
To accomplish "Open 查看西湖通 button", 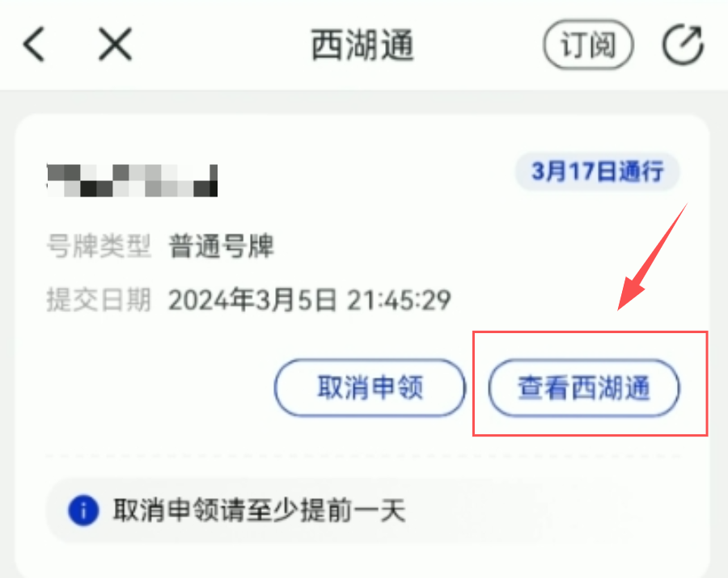I will [x=583, y=387].
